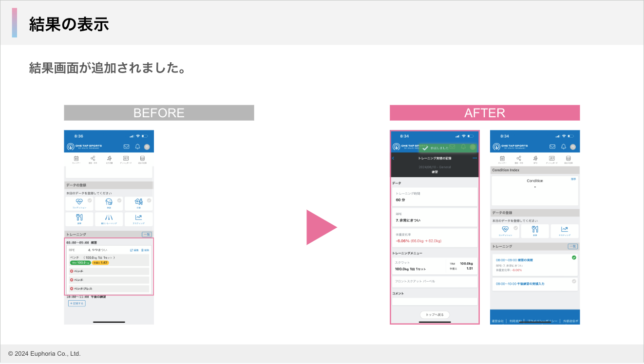The height and width of the screenshot is (364, 644).
Task: Click the RPE '7. 非常にきつい' card
Action: pos(435,217)
